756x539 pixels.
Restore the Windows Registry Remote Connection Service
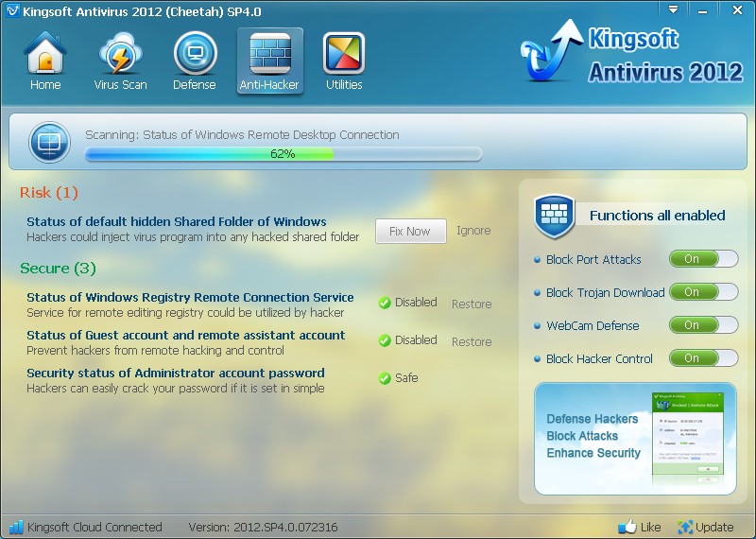472,304
